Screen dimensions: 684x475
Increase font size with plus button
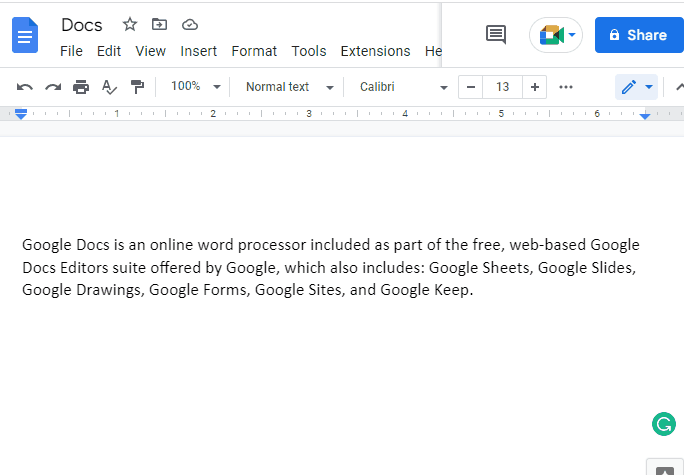pyautogui.click(x=535, y=87)
